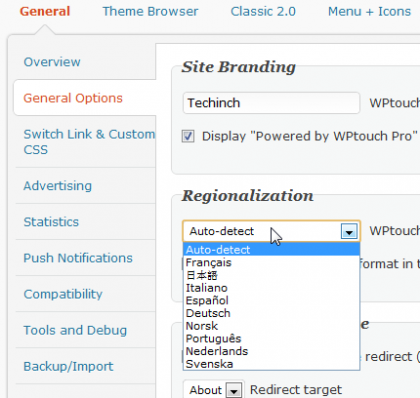
Task: Open the General tab
Action: click(x=45, y=11)
